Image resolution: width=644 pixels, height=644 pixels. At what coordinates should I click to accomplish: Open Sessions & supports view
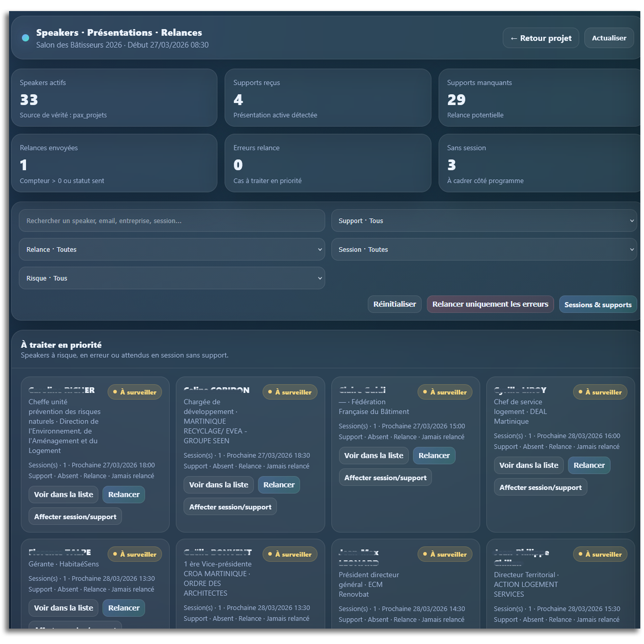[x=597, y=305]
